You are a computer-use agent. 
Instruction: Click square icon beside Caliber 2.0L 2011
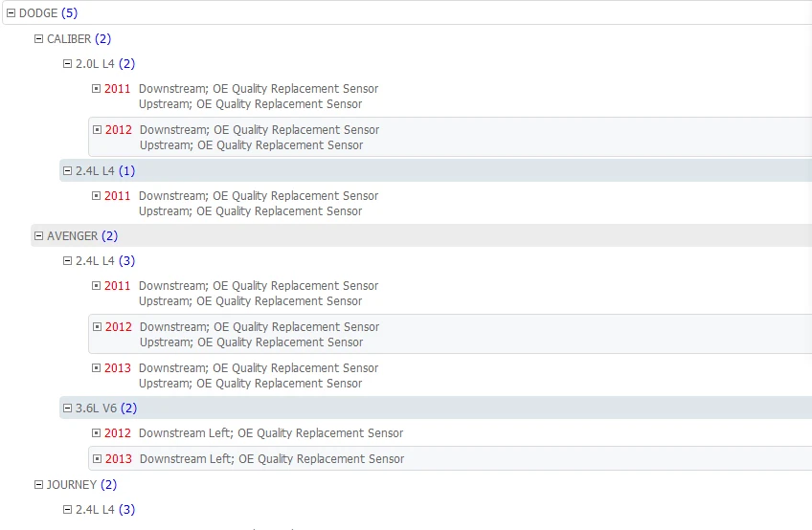pyautogui.click(x=97, y=89)
